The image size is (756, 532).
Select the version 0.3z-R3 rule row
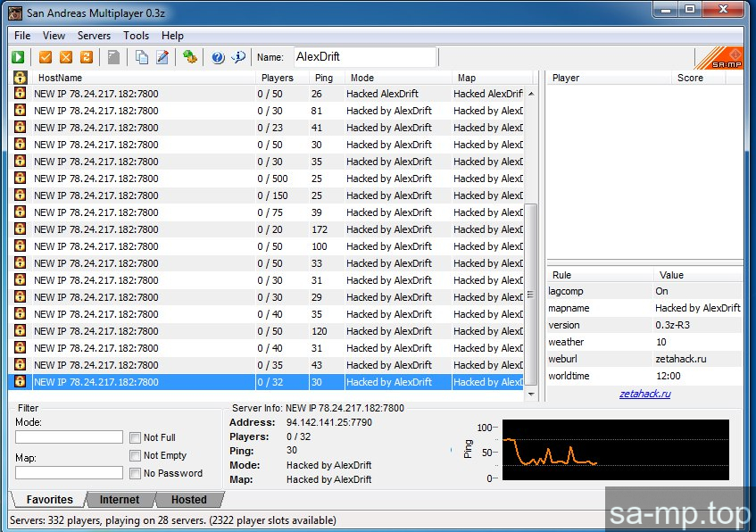coord(644,325)
